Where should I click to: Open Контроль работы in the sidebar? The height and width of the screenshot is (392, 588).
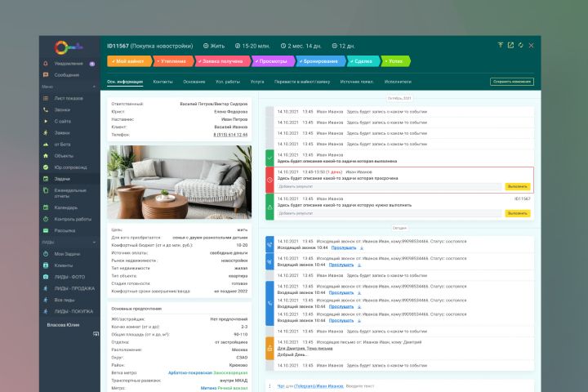(x=73, y=219)
